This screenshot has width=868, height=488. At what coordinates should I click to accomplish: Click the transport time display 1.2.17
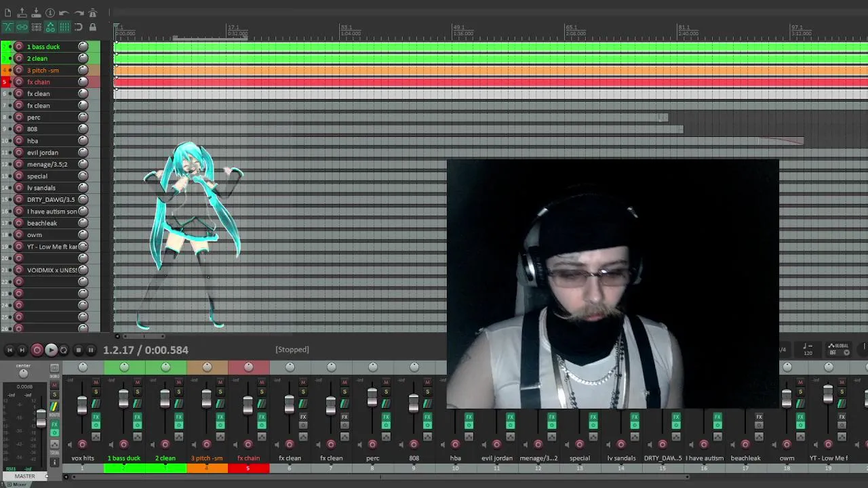point(119,350)
